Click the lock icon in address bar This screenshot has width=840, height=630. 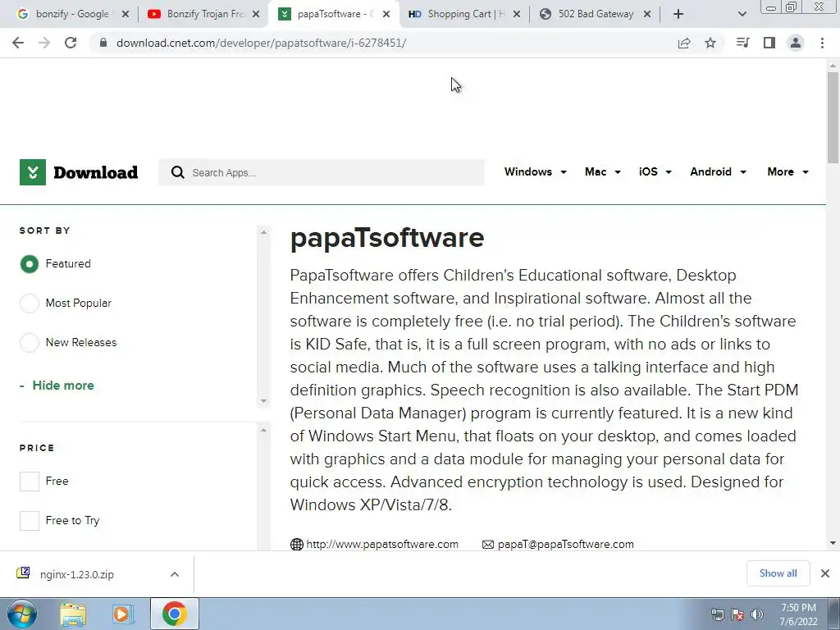pos(103,43)
